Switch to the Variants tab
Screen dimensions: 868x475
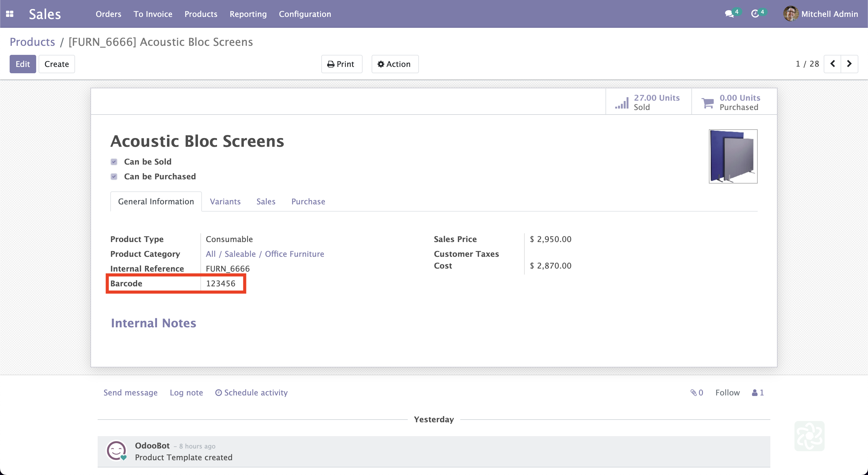(x=225, y=201)
